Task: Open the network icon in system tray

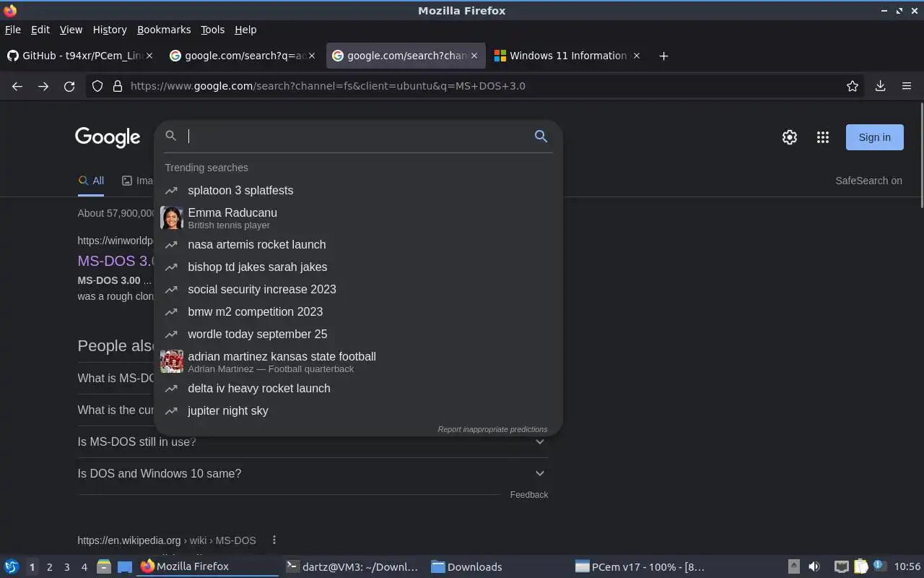Action: pyautogui.click(x=841, y=566)
